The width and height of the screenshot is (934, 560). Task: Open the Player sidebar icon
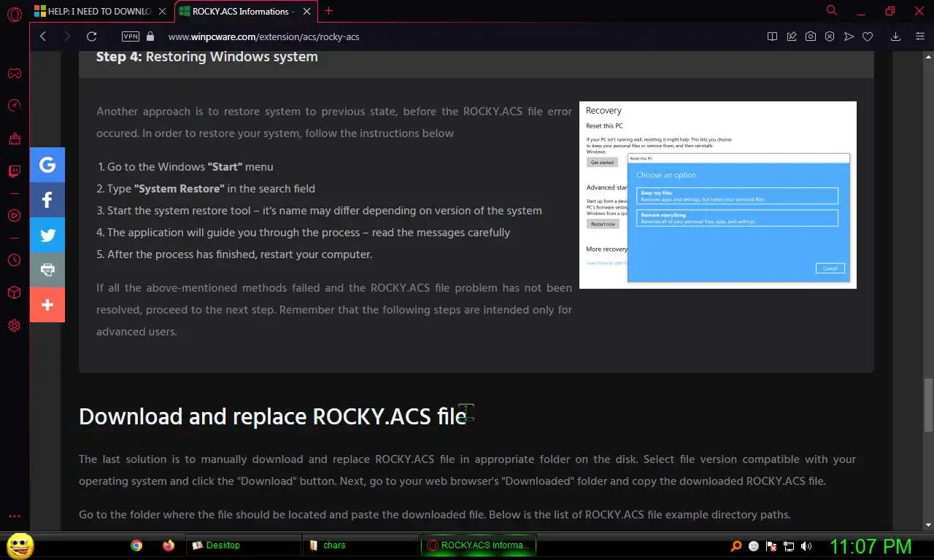(15, 216)
